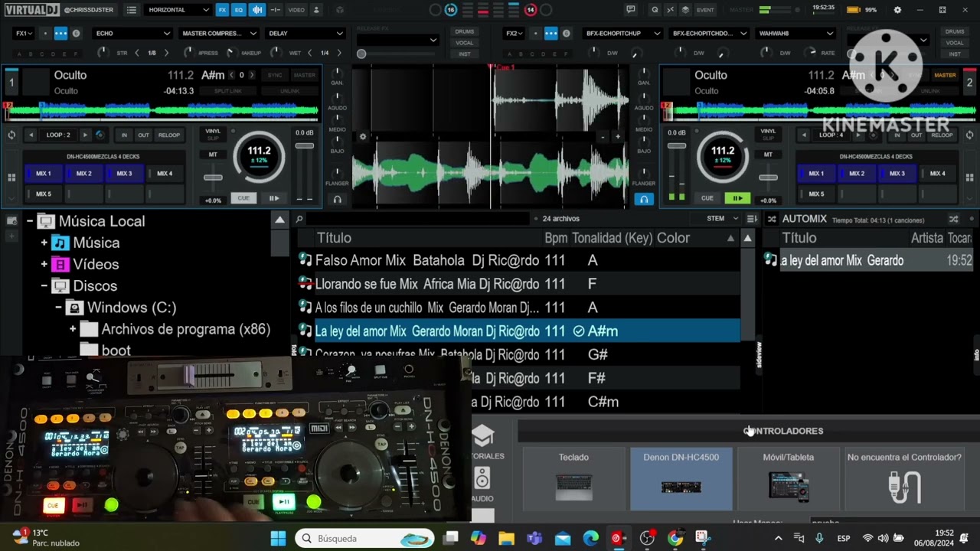Sort by Bpm column header

point(556,238)
